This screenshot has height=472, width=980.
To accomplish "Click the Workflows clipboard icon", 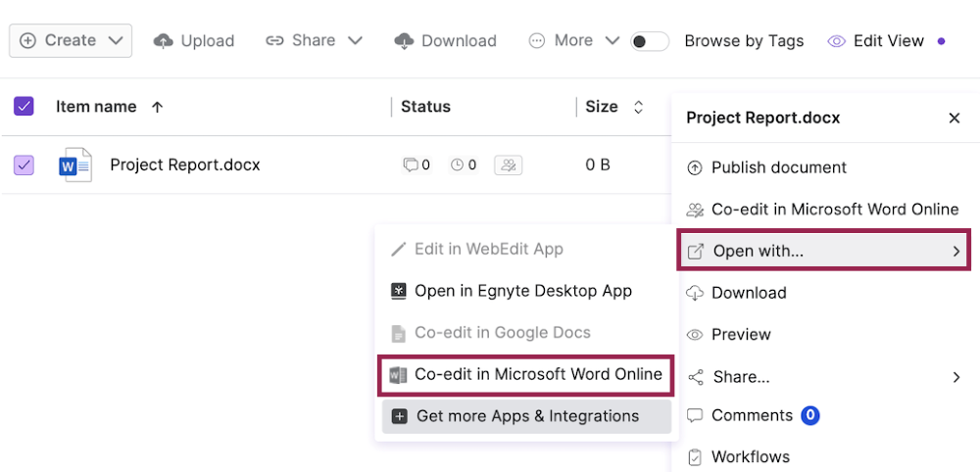I will pos(695,457).
